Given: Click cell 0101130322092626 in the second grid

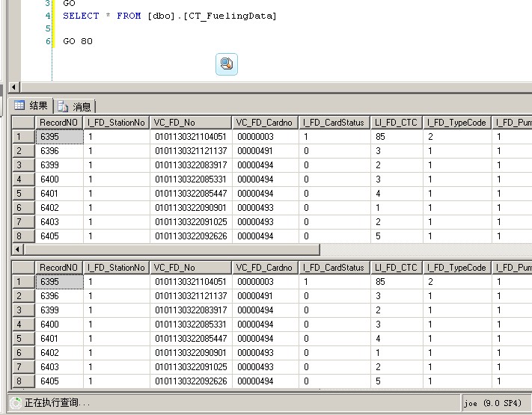Looking at the screenshot, I should [191, 381].
